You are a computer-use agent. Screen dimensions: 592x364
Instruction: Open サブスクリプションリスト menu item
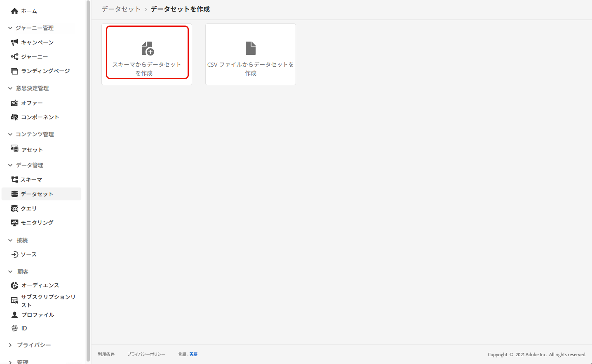click(x=48, y=301)
